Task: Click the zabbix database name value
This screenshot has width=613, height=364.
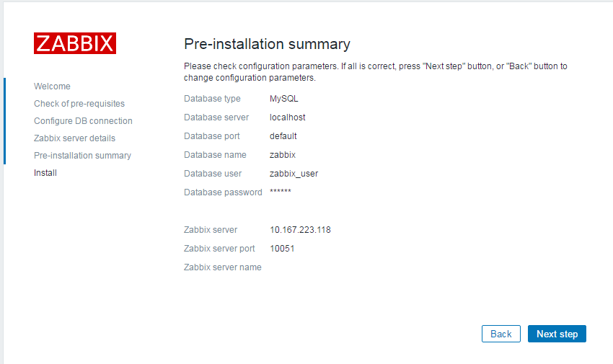Action: pos(283,155)
